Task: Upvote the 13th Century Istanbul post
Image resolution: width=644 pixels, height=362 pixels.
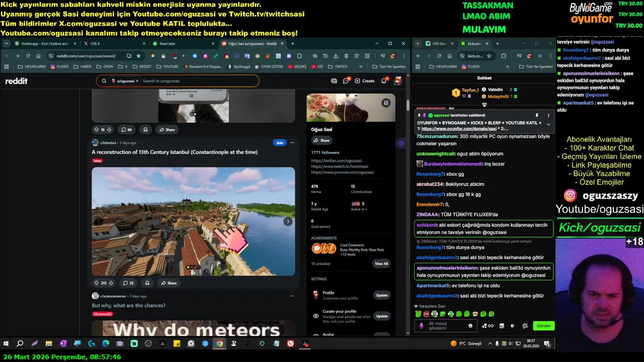Action: (x=96, y=283)
